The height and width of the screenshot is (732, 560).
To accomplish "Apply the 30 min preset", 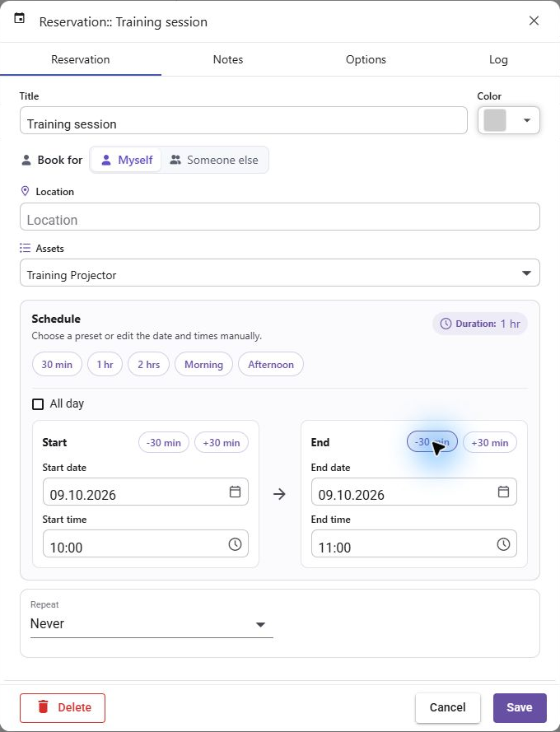I will pos(57,364).
